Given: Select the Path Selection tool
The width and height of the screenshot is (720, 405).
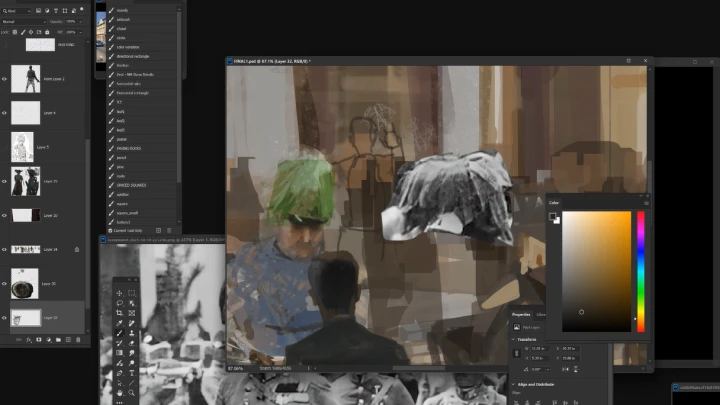Looking at the screenshot, I should click(x=119, y=383).
